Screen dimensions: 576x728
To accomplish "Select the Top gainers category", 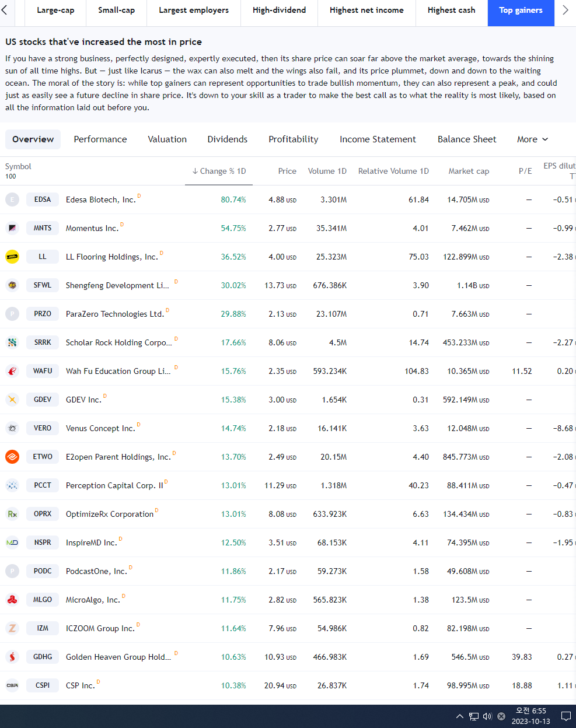I will [x=521, y=10].
